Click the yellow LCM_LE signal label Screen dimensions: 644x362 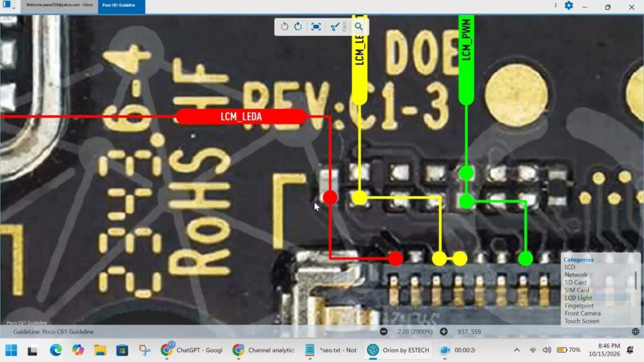click(359, 60)
